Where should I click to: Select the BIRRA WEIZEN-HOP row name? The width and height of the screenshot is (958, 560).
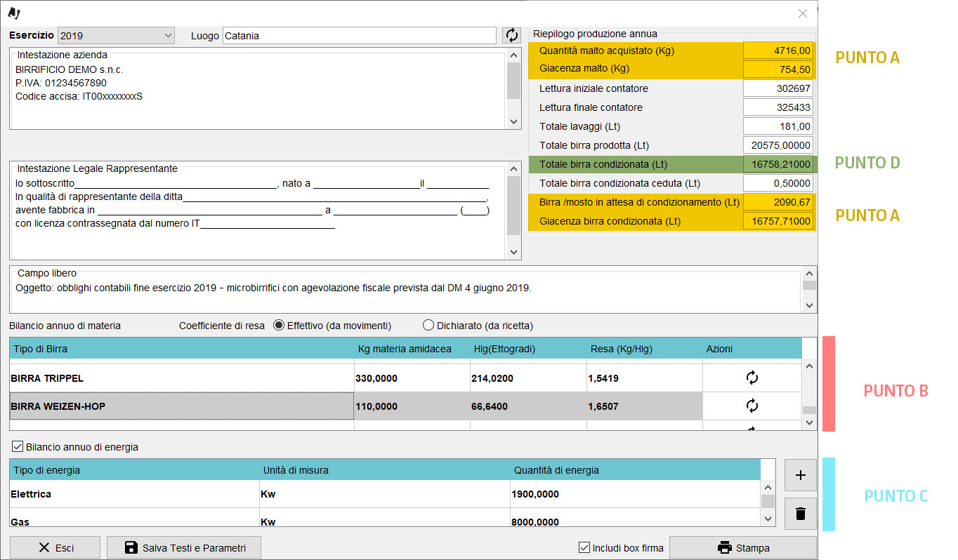(182, 406)
